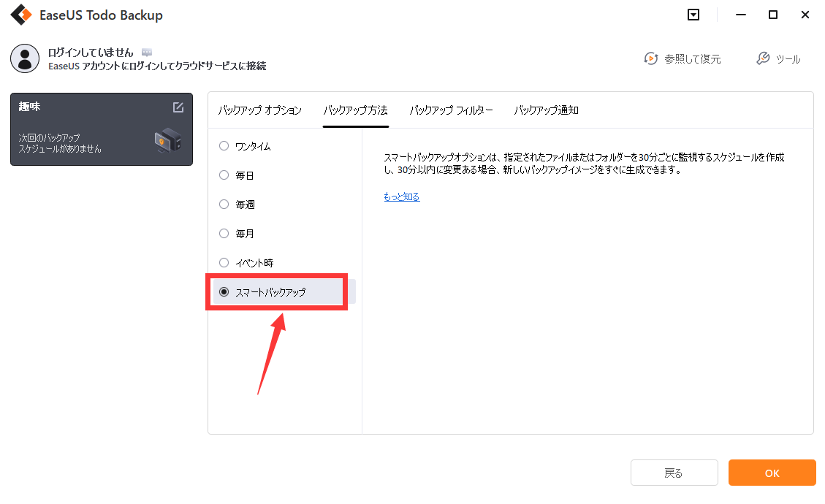This screenshot has height=504, width=825.
Task: Open the title bar dropdown menu icon
Action: (693, 15)
